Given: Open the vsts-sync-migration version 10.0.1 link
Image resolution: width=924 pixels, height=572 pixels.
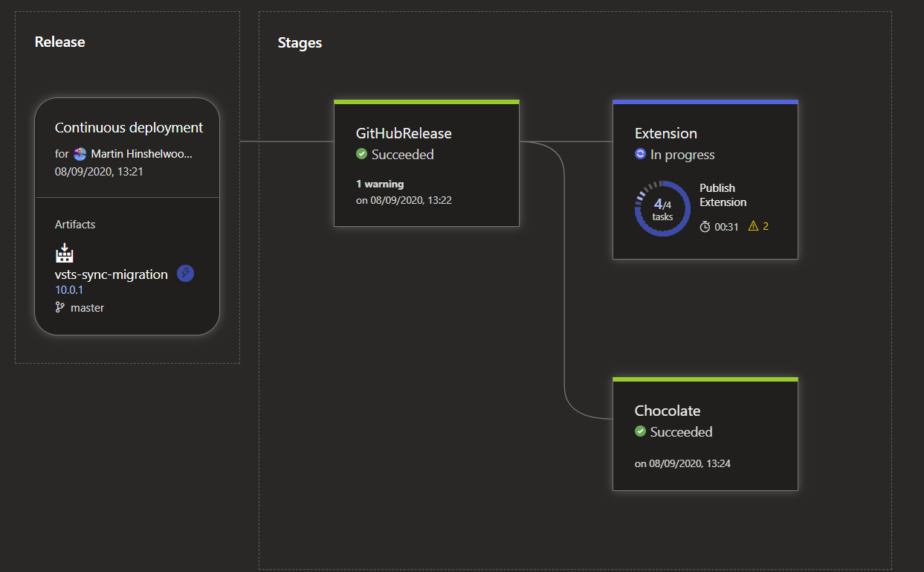Looking at the screenshot, I should 68,289.
